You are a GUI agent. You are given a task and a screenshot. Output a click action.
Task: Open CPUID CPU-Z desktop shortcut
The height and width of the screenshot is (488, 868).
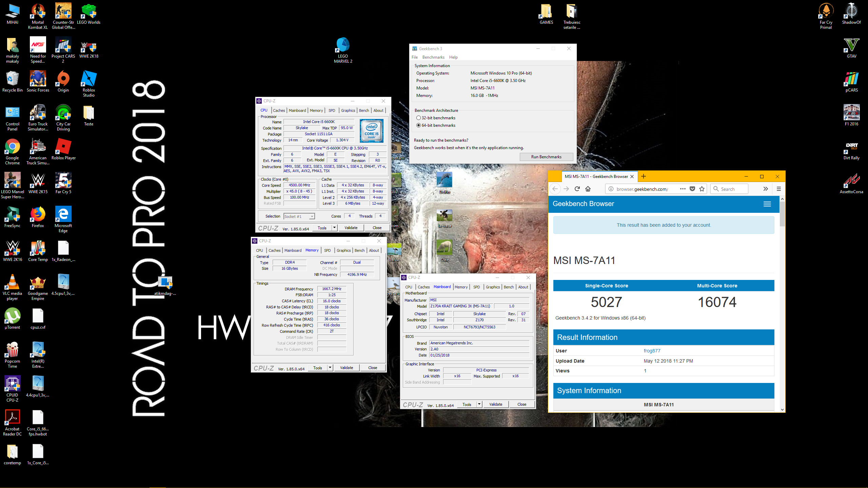click(13, 389)
